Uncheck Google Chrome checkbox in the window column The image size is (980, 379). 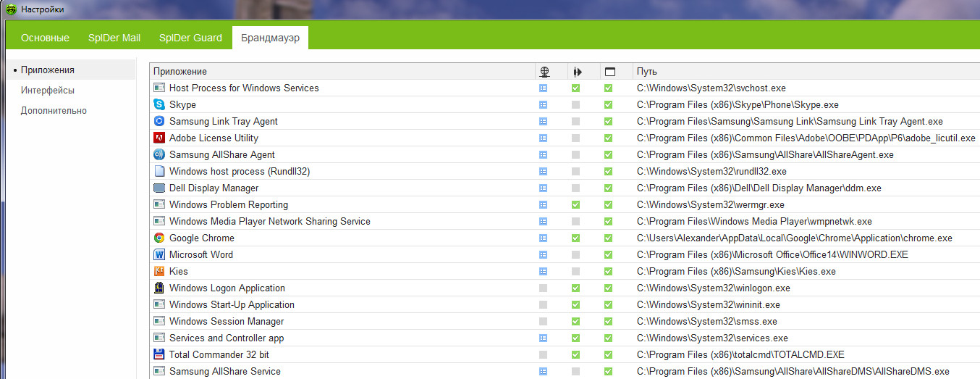coord(608,238)
